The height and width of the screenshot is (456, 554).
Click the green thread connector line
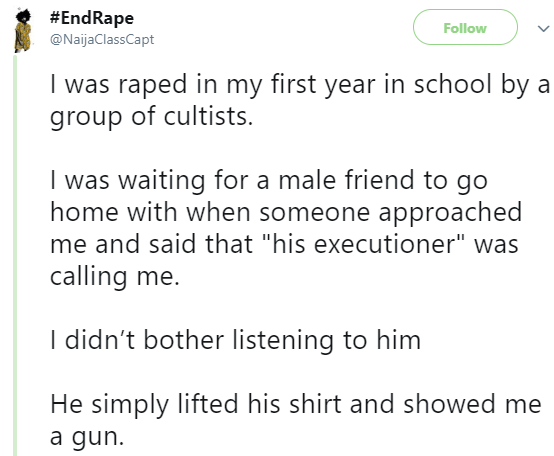click(15, 254)
